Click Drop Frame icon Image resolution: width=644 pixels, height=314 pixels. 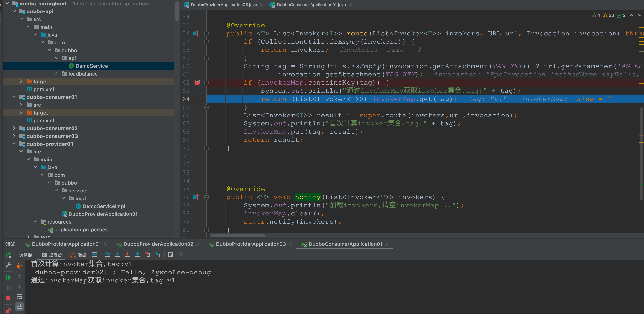[148, 255]
